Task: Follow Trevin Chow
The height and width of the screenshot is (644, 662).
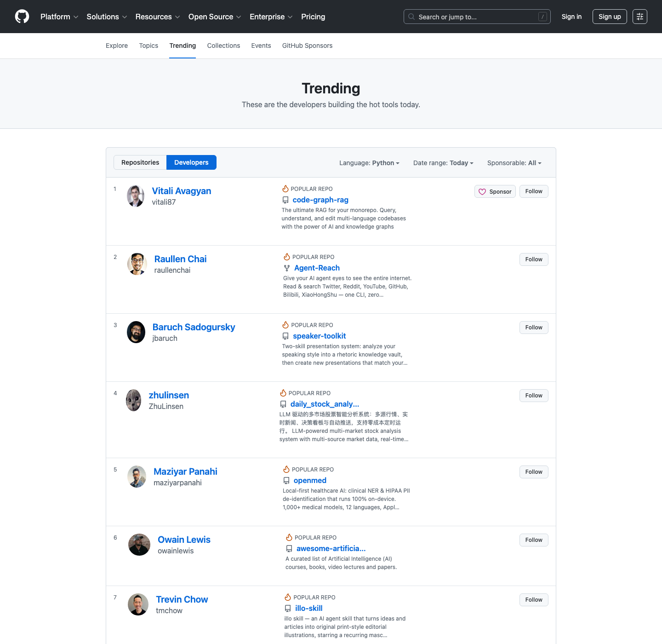Action: [x=534, y=600]
